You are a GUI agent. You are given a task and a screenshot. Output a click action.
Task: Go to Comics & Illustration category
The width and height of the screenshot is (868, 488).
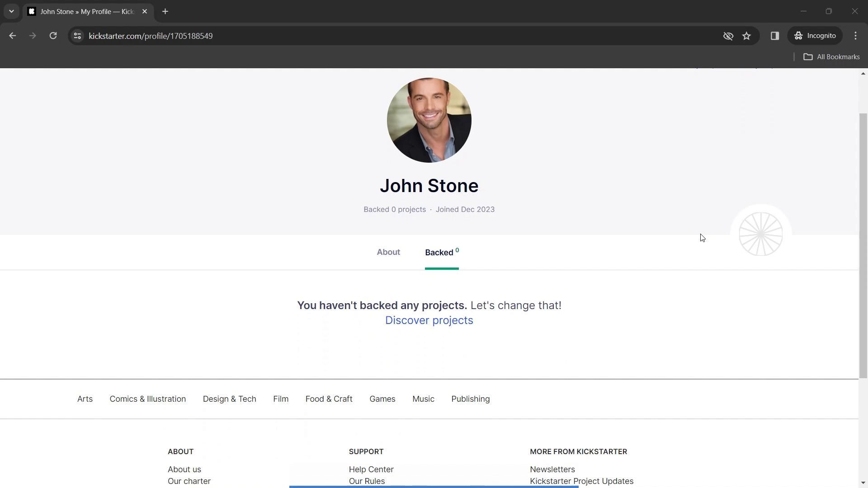point(147,399)
